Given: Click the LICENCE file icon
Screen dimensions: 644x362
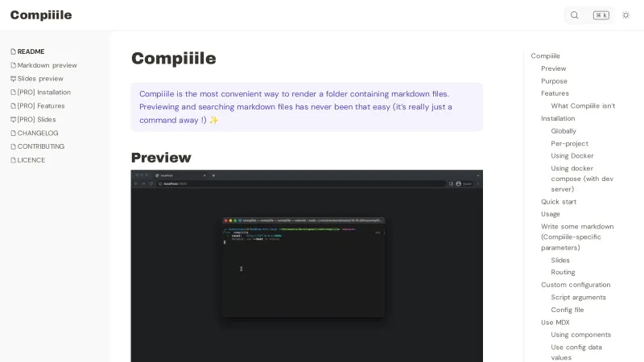Looking at the screenshot, I should point(13,160).
